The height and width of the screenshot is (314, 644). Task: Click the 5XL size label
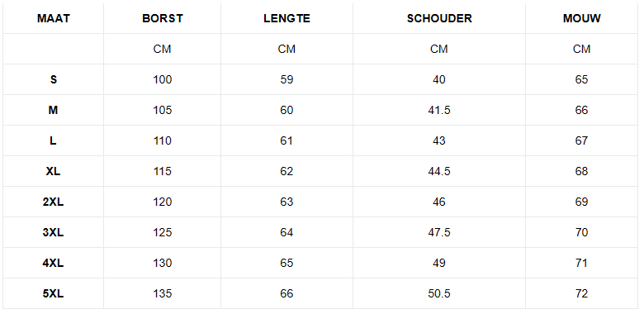point(54,293)
